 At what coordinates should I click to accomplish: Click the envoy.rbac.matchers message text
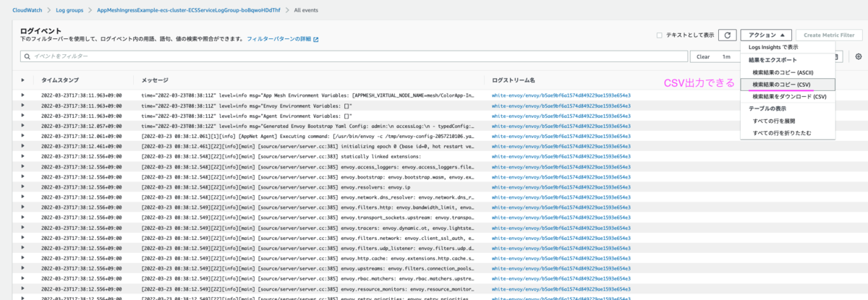[x=308, y=278]
